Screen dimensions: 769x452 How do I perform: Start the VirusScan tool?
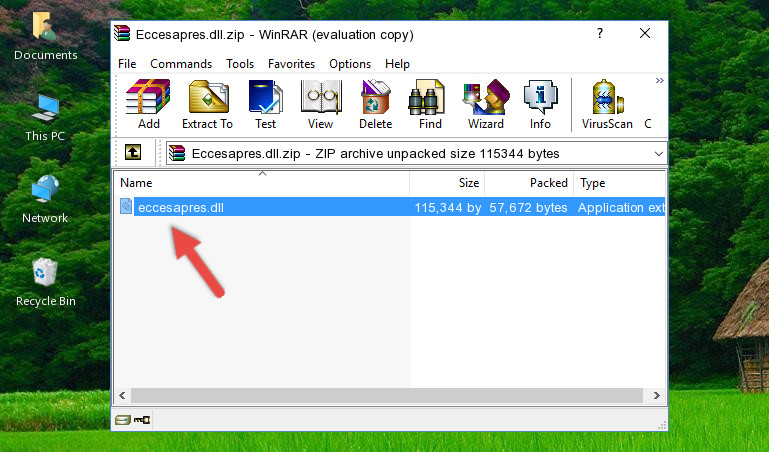607,104
